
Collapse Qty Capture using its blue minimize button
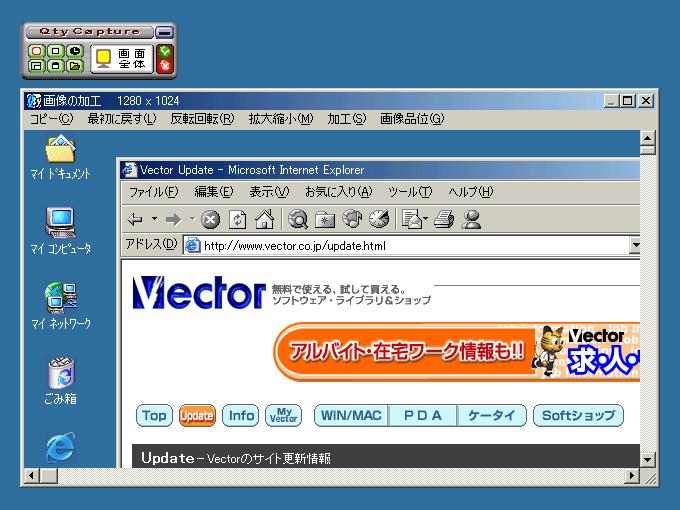[x=164, y=32]
